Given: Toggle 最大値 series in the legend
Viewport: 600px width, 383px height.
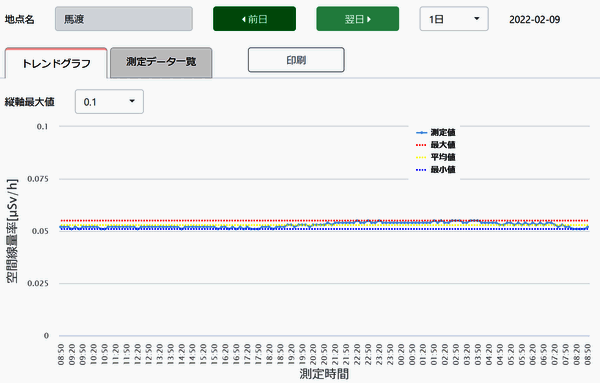Looking at the screenshot, I should pyautogui.click(x=435, y=145).
